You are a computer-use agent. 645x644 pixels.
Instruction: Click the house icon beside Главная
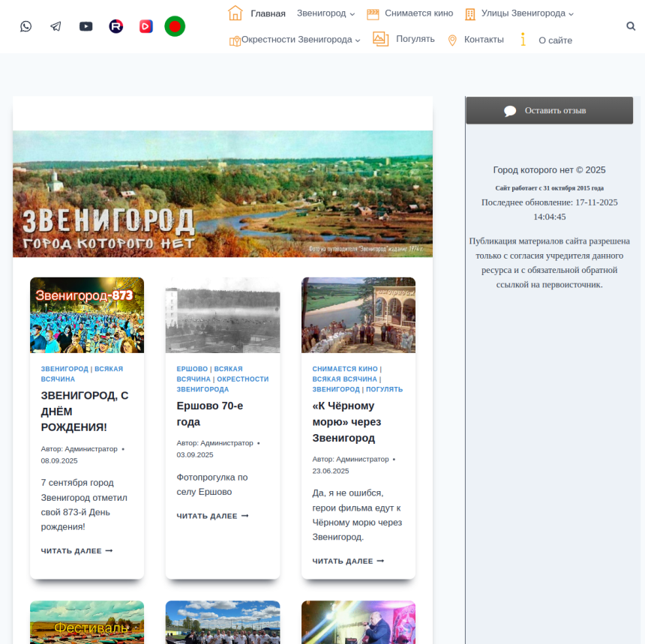(x=235, y=13)
